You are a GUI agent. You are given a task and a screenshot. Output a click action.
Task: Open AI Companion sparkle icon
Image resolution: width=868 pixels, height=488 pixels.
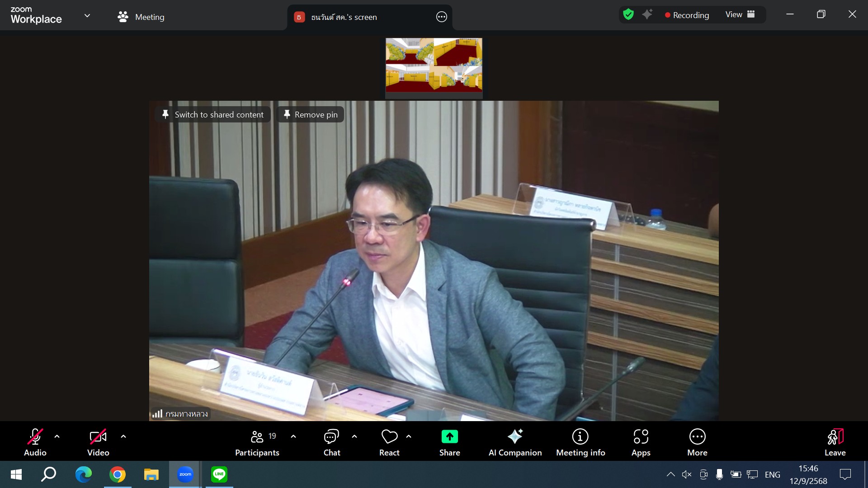515,437
